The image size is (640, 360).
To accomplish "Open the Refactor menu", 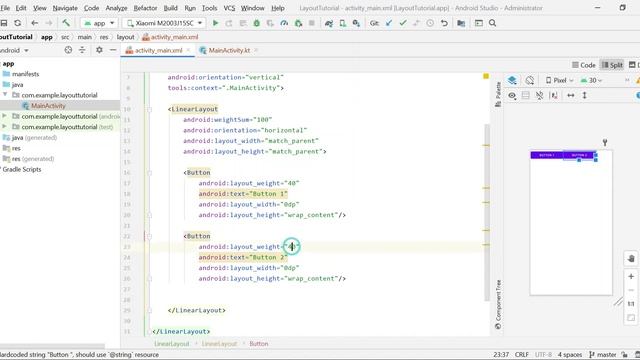I will tap(145, 8).
